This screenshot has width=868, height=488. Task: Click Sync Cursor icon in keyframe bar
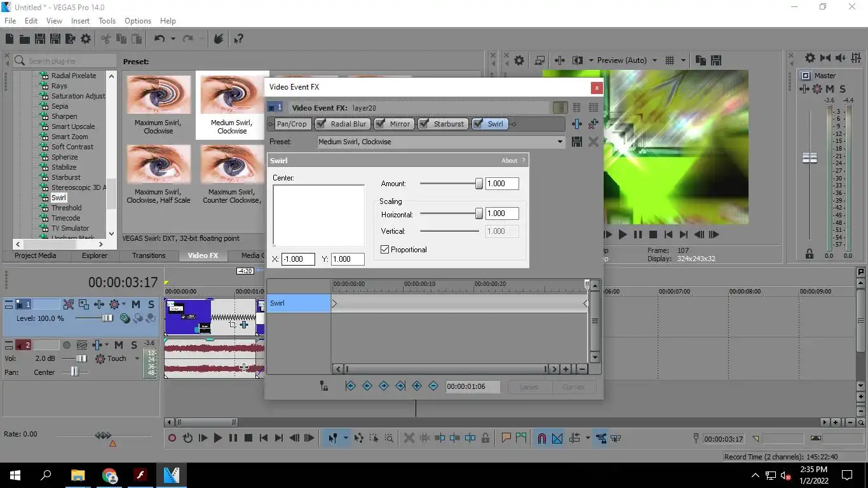[x=324, y=386]
